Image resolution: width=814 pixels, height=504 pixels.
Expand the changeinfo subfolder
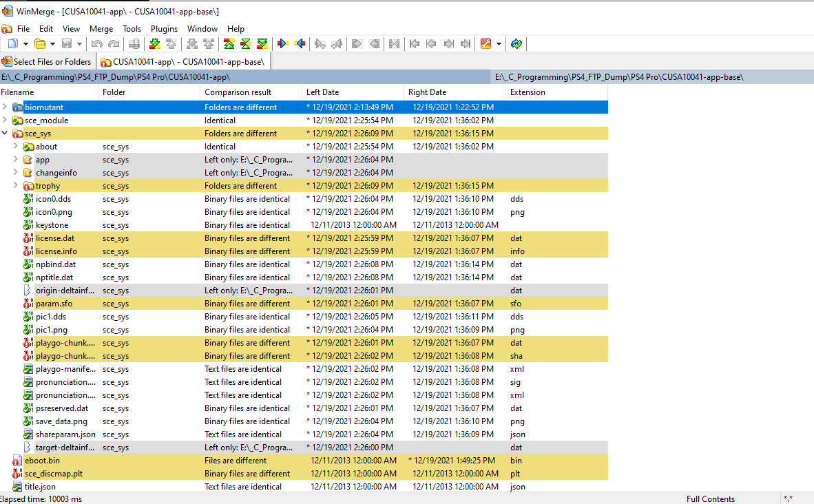(x=16, y=172)
